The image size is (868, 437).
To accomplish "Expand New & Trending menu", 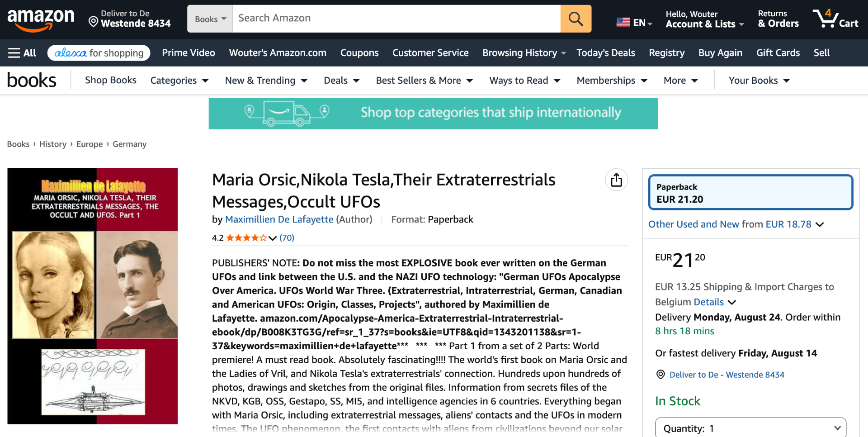I will (266, 81).
